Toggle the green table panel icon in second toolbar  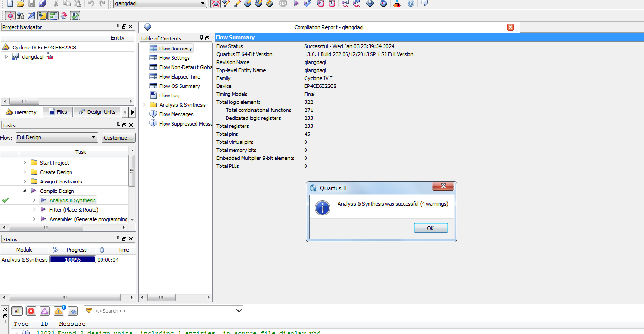click(x=53, y=16)
